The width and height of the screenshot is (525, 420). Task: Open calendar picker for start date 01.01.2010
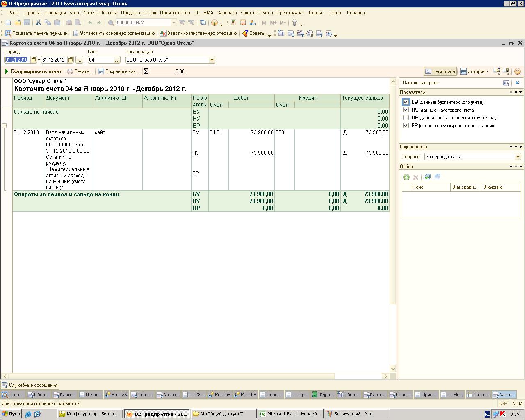click(x=34, y=60)
